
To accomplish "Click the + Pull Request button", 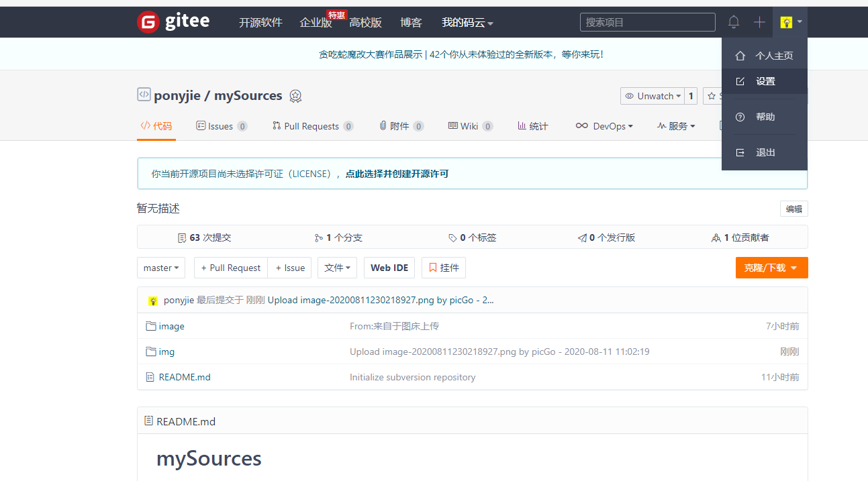I will [231, 268].
